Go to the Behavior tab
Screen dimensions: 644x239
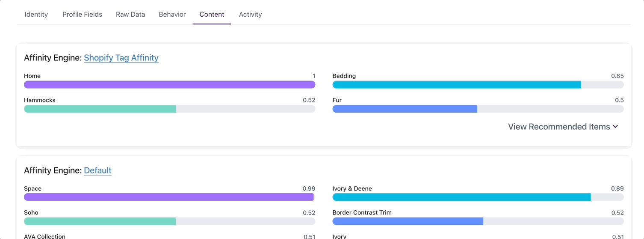[x=172, y=14]
